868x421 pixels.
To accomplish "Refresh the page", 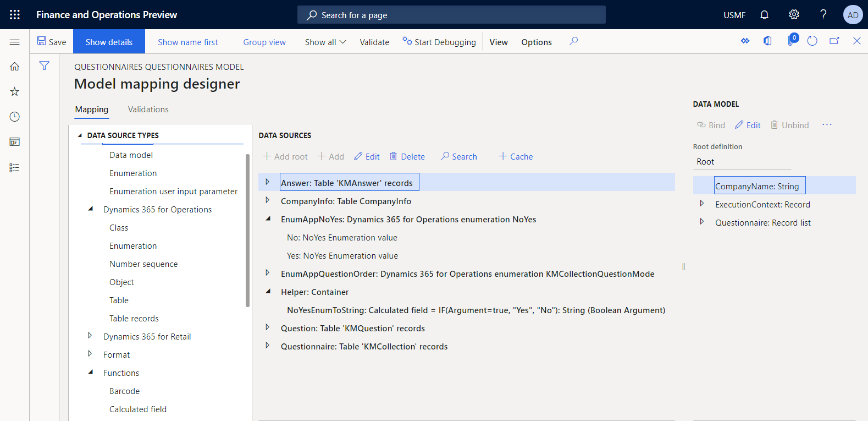I will coord(812,41).
